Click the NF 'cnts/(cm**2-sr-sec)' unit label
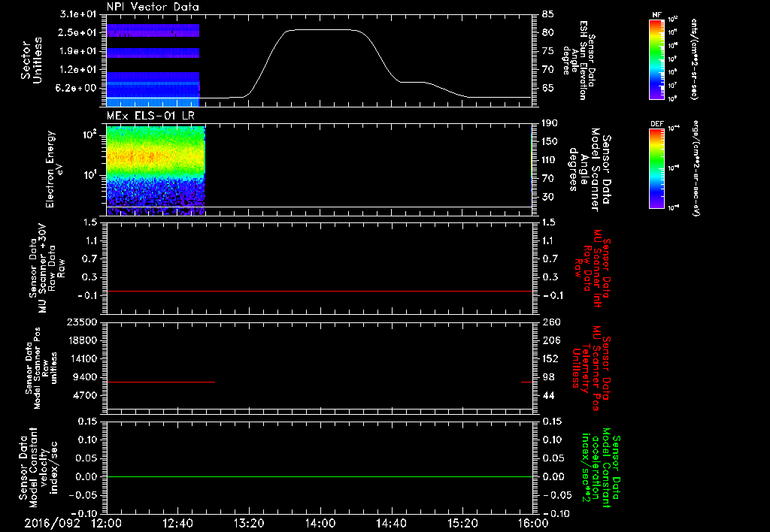This screenshot has width=770, height=532. (694, 59)
